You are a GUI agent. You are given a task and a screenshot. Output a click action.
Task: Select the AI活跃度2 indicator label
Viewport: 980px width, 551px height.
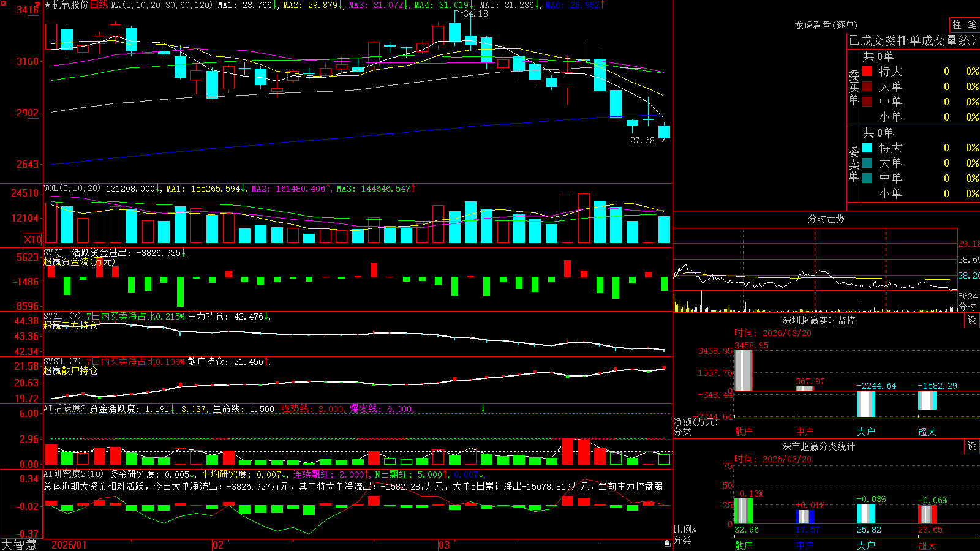click(65, 408)
